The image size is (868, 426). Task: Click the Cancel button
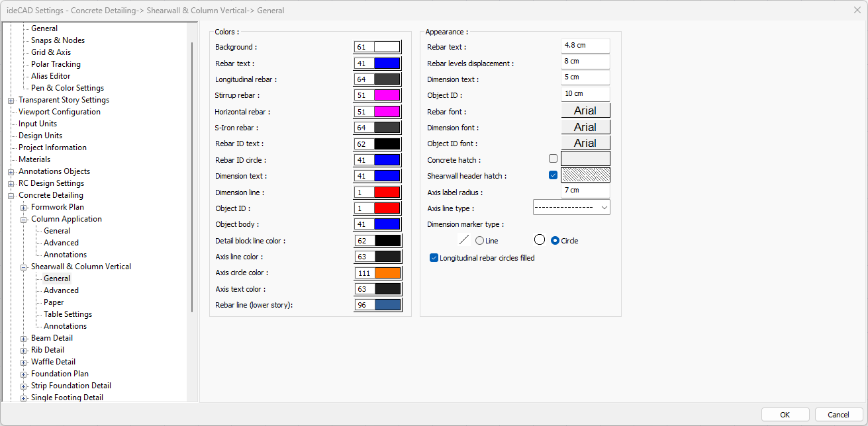838,415
